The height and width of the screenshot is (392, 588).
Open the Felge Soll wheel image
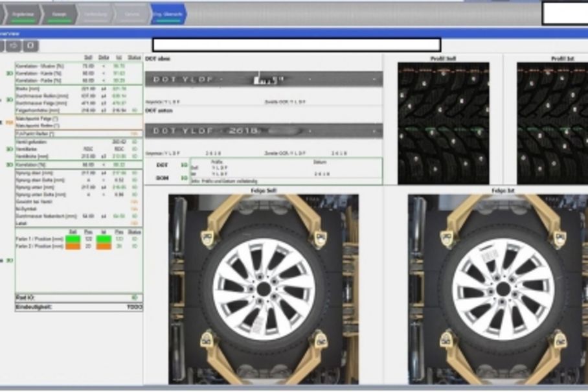tap(264, 290)
